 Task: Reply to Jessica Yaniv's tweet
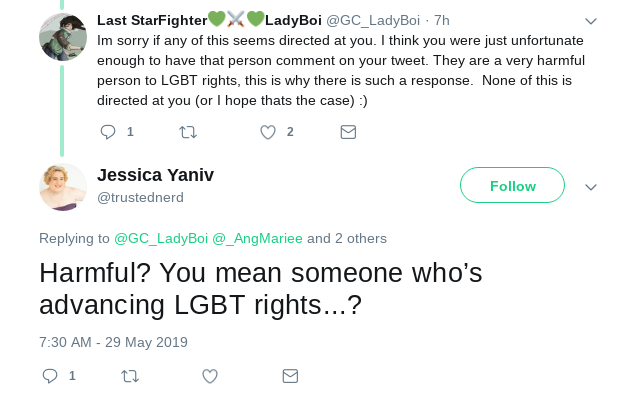50,376
